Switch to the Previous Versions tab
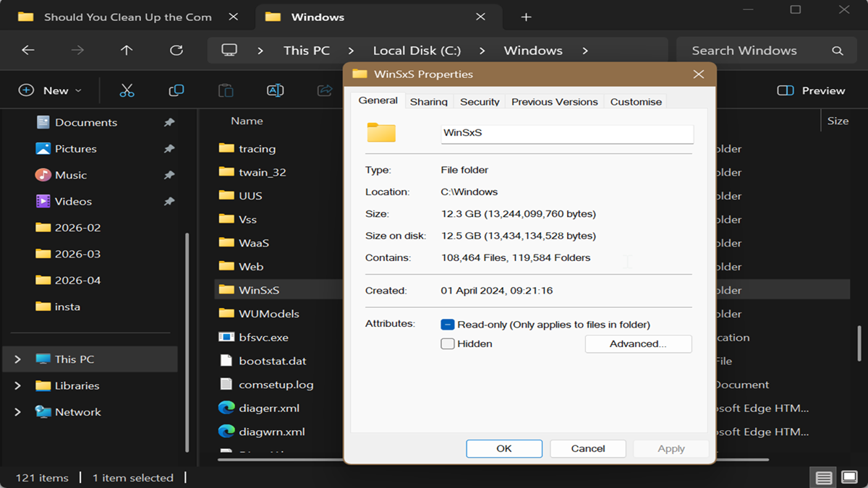The width and height of the screenshot is (868, 488). (555, 102)
